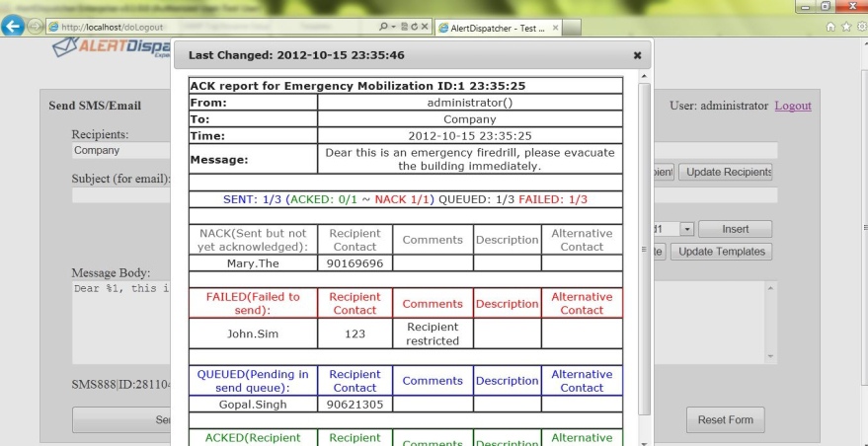The height and width of the screenshot is (446, 868).
Task: Click the Reset Form button
Action: (725, 420)
